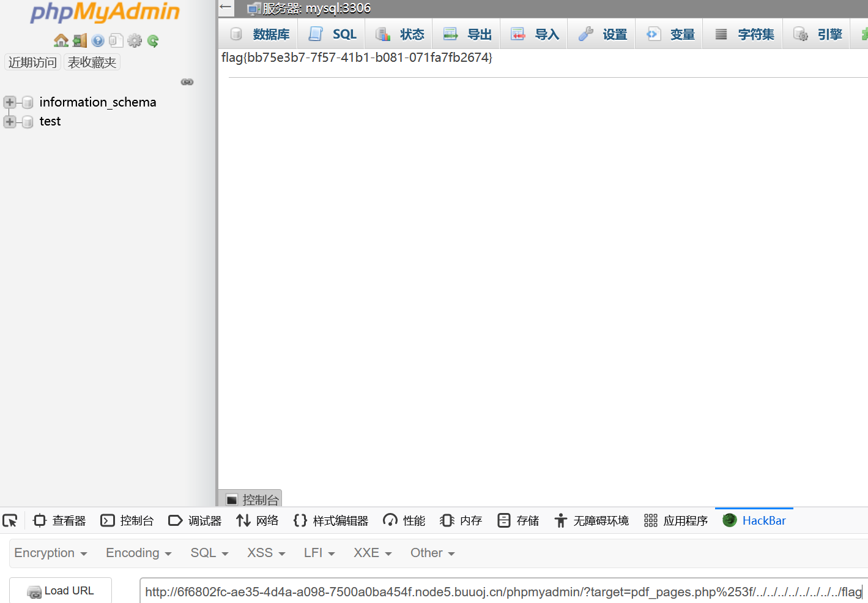This screenshot has width=868, height=603.
Task: Activate the DevTools element picker icon
Action: tap(10, 520)
